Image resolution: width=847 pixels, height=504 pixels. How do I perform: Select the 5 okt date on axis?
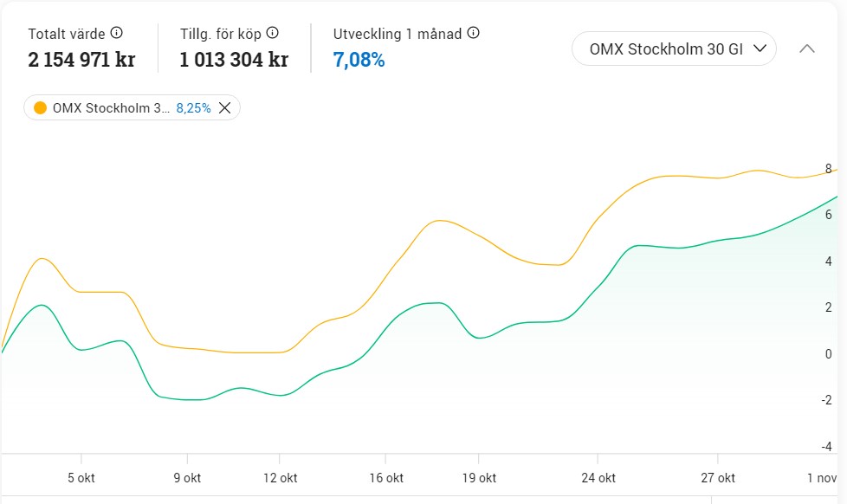point(81,478)
